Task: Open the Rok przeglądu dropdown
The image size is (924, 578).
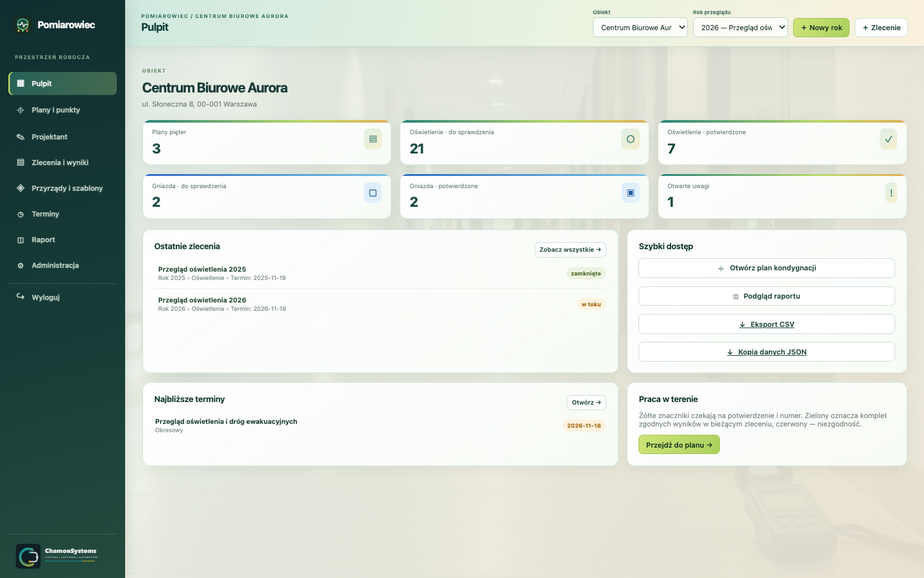Action: click(740, 28)
